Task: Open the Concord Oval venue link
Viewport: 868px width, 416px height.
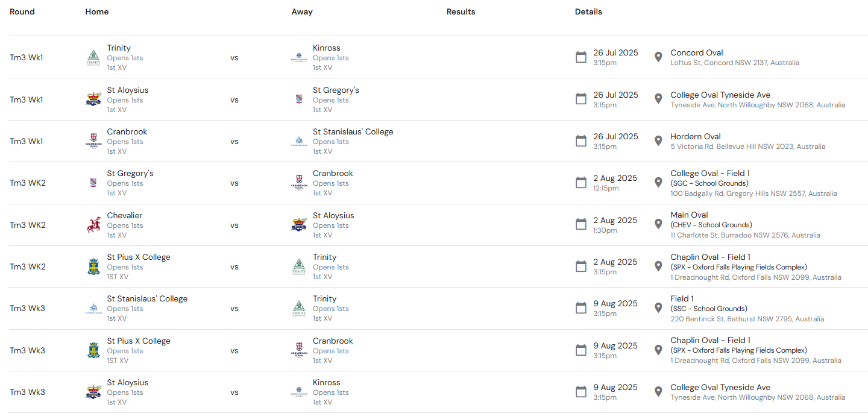Action: [696, 52]
